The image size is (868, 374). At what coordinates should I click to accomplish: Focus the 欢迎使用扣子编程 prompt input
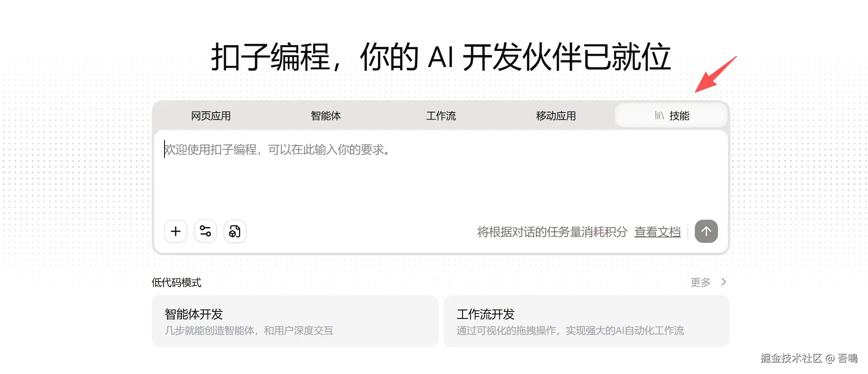point(441,174)
